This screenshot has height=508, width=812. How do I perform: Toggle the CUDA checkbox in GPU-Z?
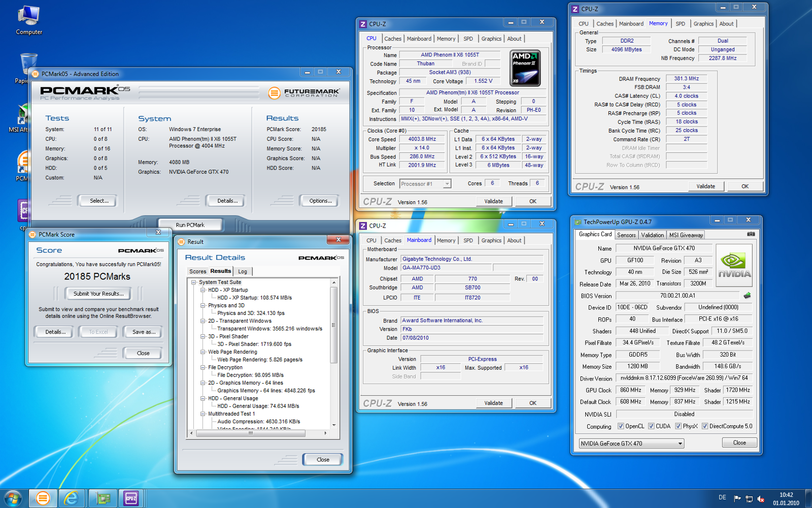click(x=651, y=426)
